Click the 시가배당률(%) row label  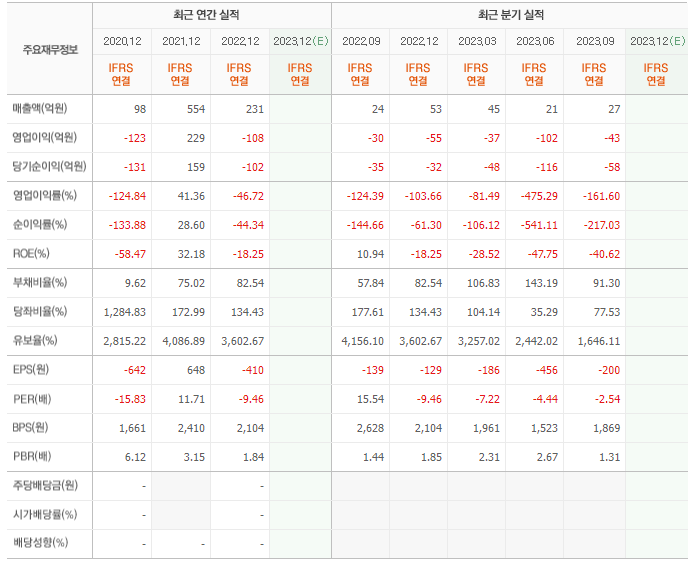[45, 515]
